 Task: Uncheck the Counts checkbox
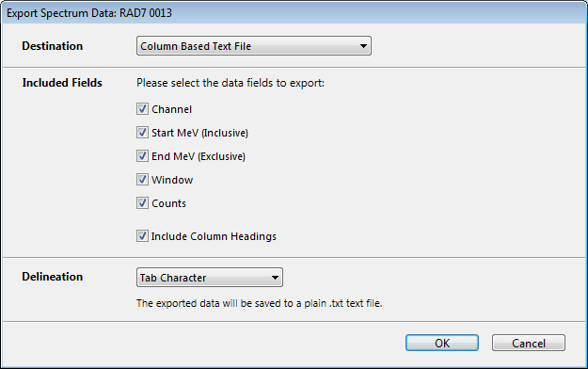pos(142,203)
